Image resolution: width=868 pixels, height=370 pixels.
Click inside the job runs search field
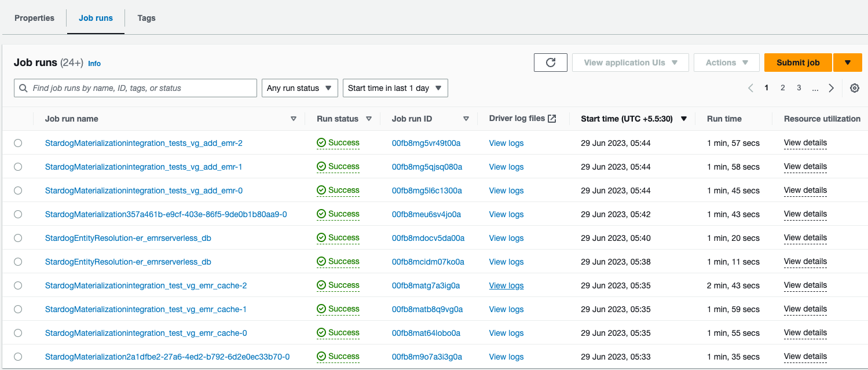tap(135, 87)
